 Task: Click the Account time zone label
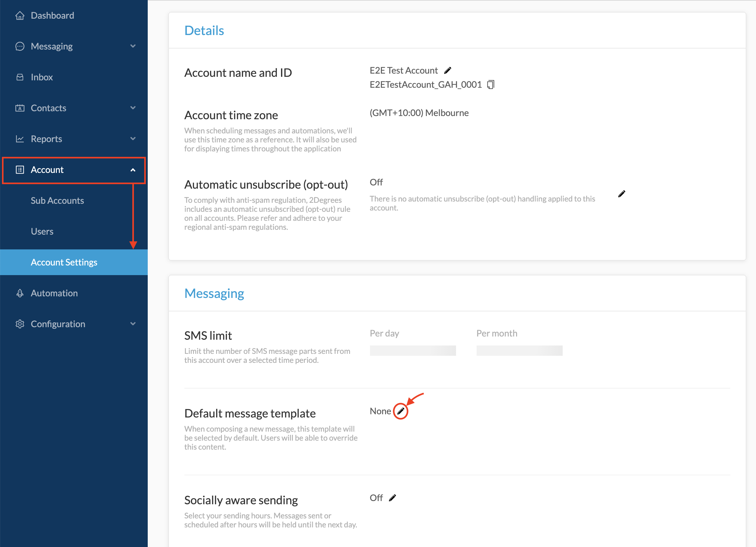tap(231, 115)
